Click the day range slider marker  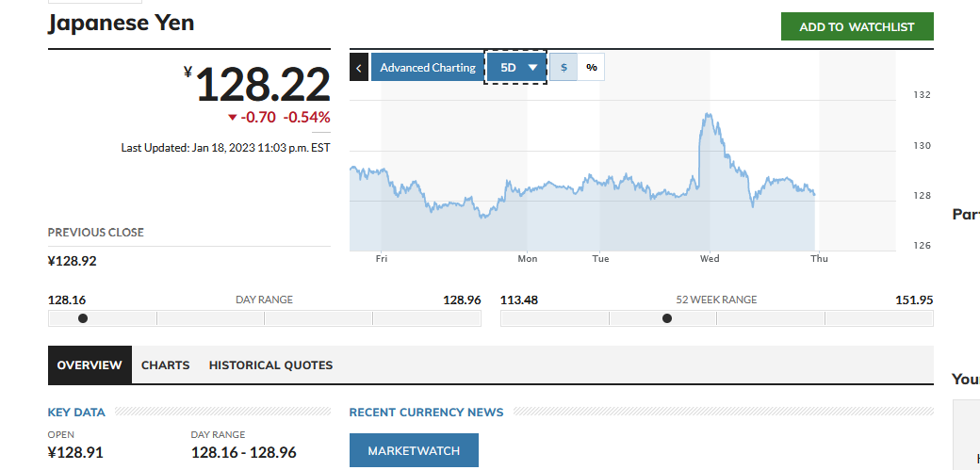coord(83,318)
